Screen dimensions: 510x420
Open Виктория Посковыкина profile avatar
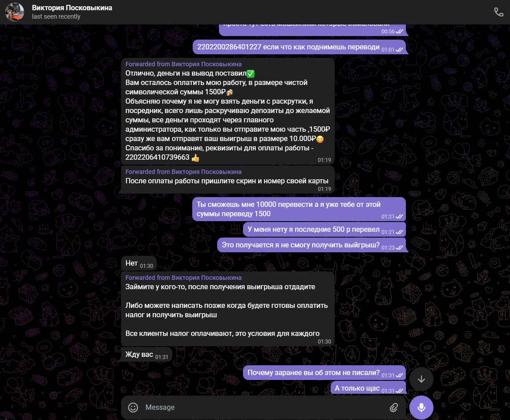click(x=15, y=12)
